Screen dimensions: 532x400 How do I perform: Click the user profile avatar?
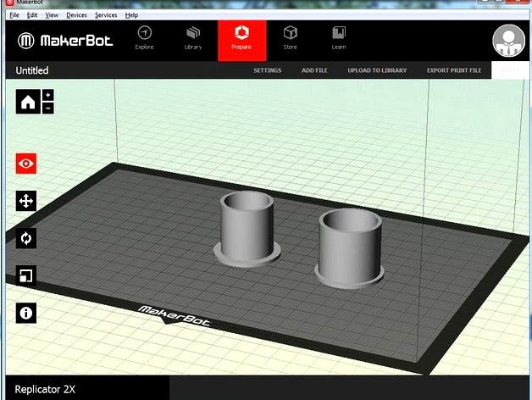tap(508, 41)
